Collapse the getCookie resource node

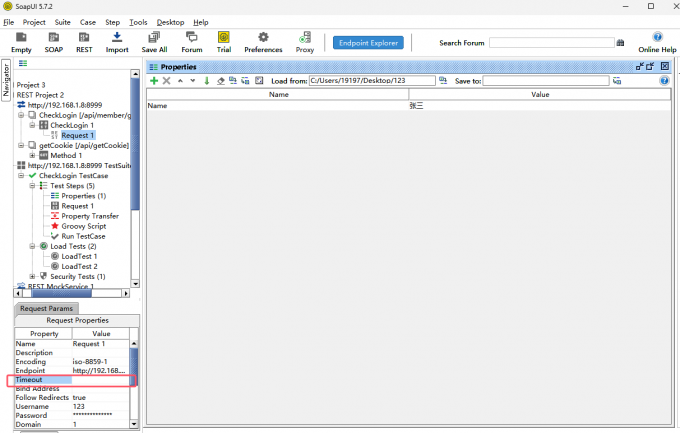point(21,145)
